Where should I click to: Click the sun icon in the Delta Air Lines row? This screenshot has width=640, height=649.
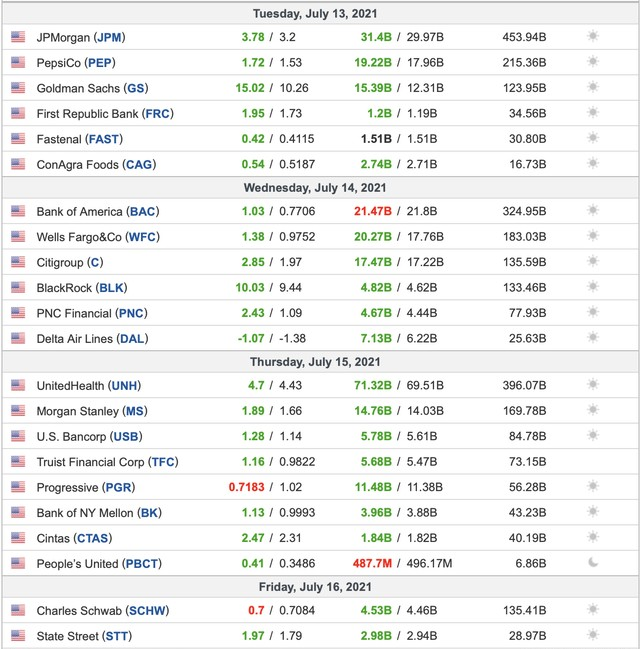(593, 338)
